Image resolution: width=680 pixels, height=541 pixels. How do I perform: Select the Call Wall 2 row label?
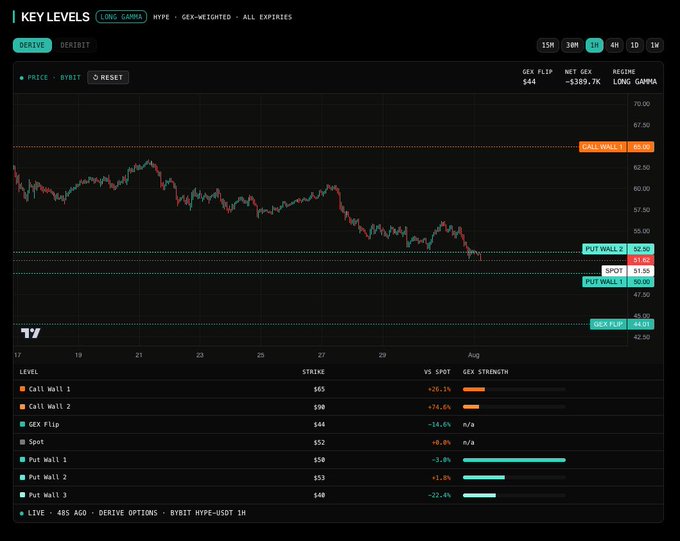coord(49,407)
